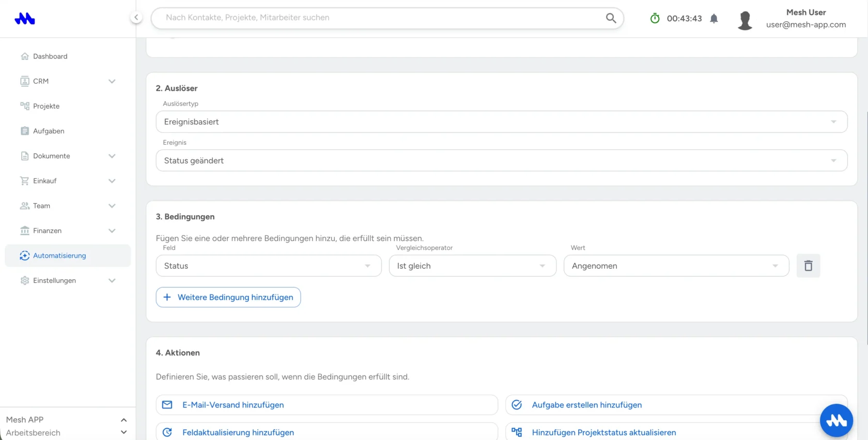
Task: Click the Finanzen bank icon
Action: [25, 231]
